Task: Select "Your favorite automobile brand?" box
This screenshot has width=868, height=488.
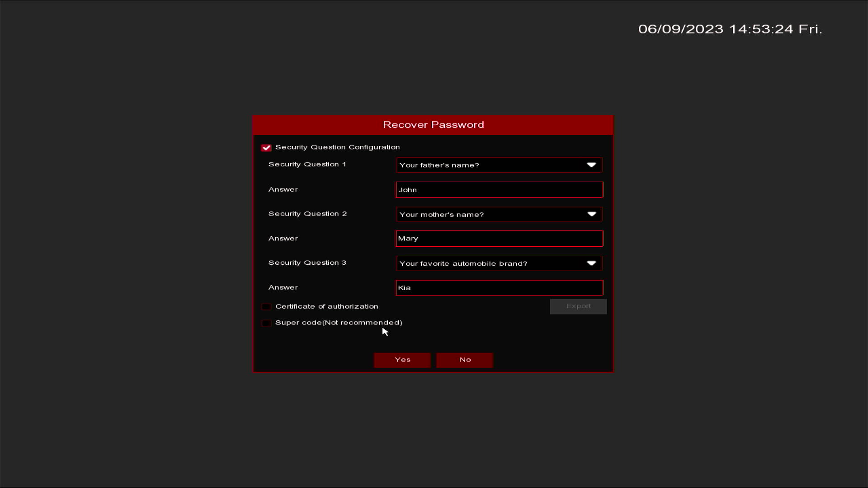Action: tap(488, 263)
